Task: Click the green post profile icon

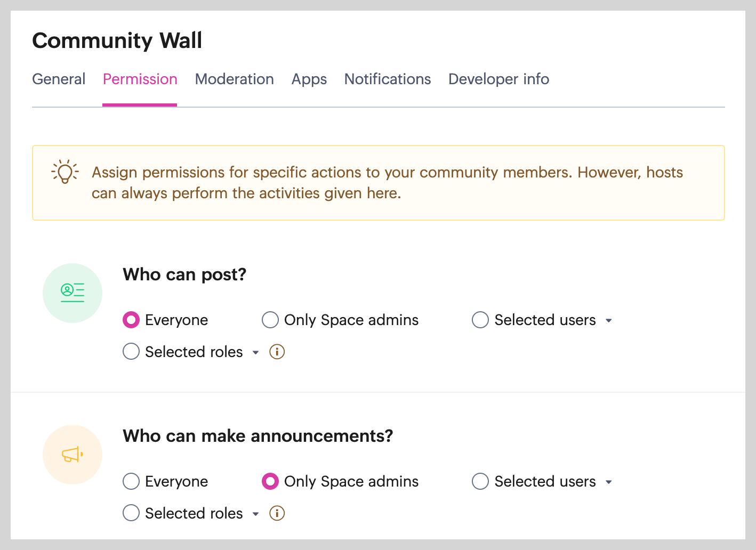Action: click(x=73, y=293)
